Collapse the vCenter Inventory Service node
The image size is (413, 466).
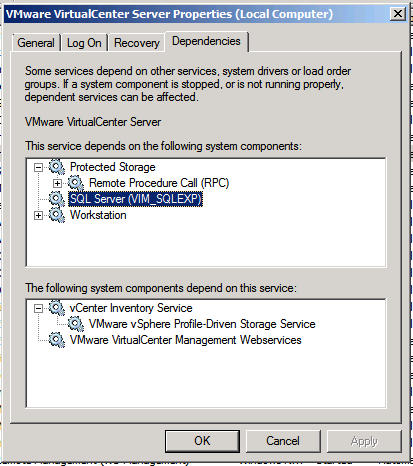tap(39, 308)
